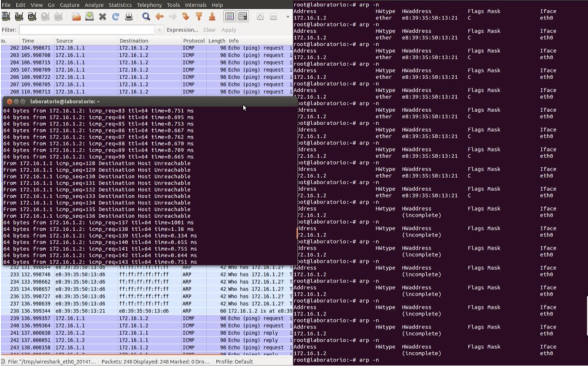The width and height of the screenshot is (588, 367).
Task: Select packet 208 at time 110.998713
Action: pyautogui.click(x=146, y=92)
